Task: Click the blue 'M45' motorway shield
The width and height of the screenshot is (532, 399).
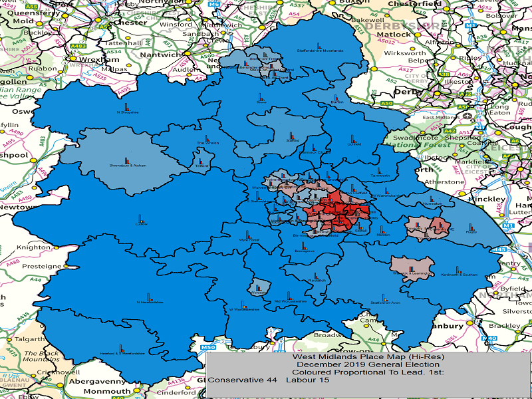Action: point(498,250)
